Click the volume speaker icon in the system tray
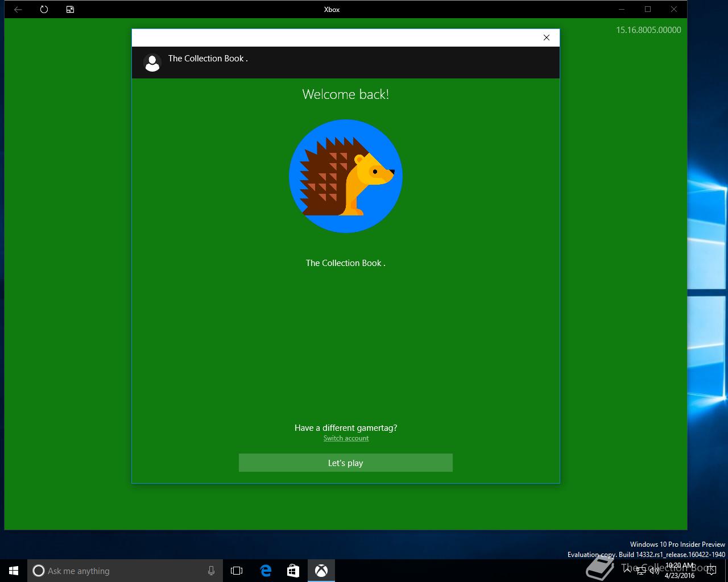Viewport: 728px width, 582px height. pos(653,571)
